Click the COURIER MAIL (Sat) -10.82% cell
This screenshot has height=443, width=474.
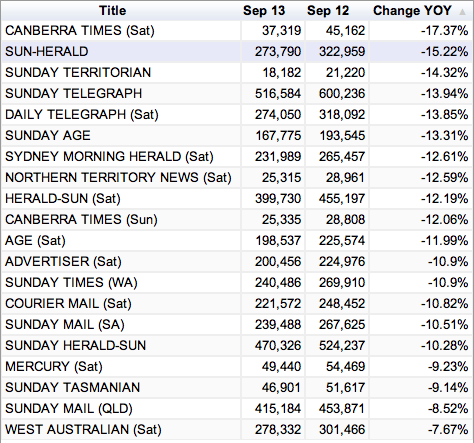coord(421,304)
